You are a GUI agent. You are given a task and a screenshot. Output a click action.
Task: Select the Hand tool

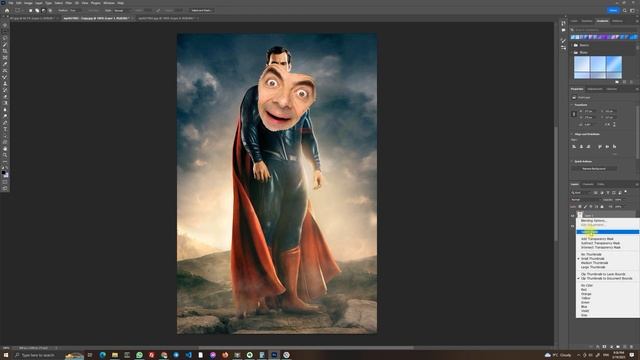click(x=5, y=149)
